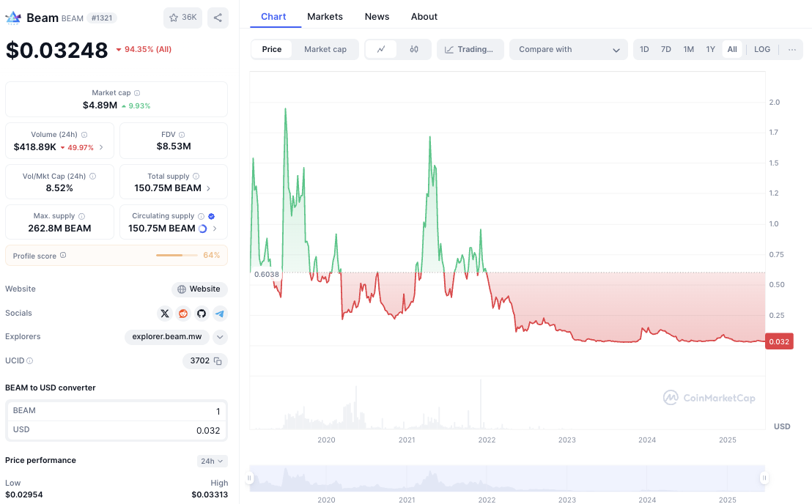Show Market cap info tooltip icon
Viewport: 812px width, 504px height.
coord(137,93)
